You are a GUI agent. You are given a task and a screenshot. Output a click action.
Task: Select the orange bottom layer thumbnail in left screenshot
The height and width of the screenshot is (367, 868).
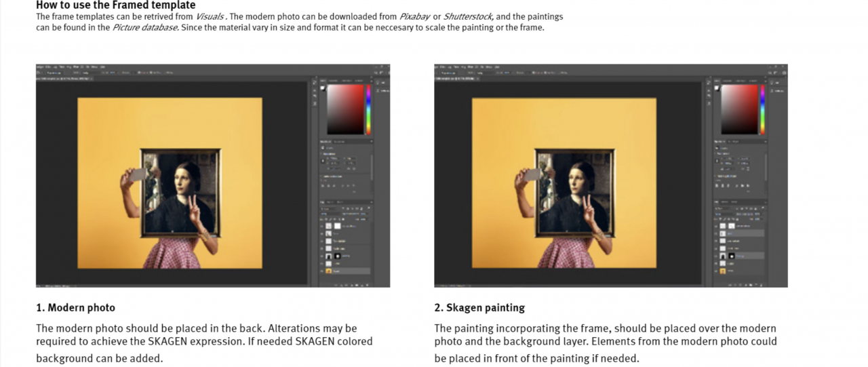[x=329, y=271]
